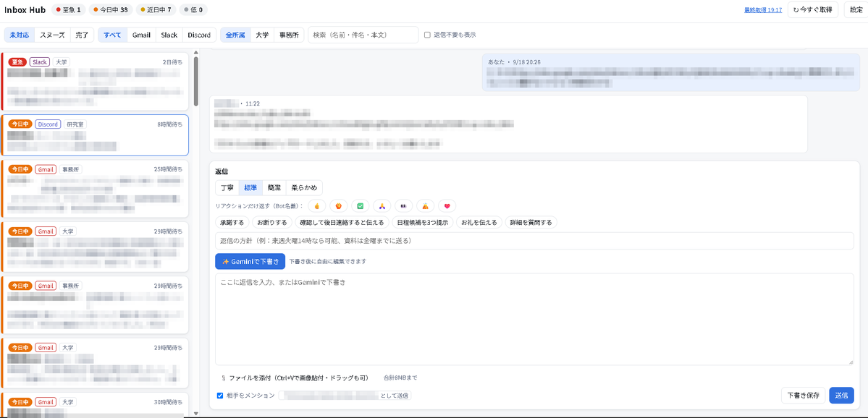Choose 確認して後日連絡すると伝える quick reply
Image resolution: width=868 pixels, height=418 pixels.
pyautogui.click(x=341, y=222)
